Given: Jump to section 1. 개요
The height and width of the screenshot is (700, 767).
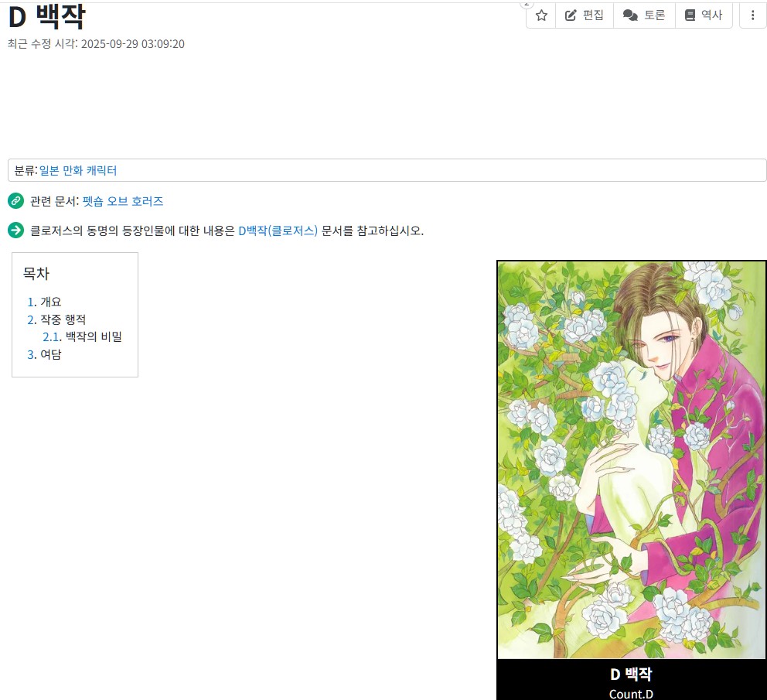Looking at the screenshot, I should click(44, 302).
